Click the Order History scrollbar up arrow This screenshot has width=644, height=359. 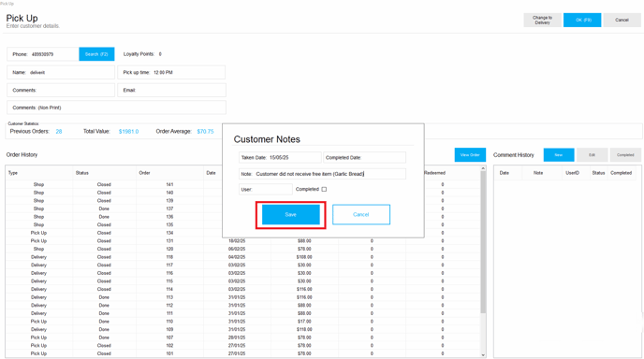tap(483, 168)
